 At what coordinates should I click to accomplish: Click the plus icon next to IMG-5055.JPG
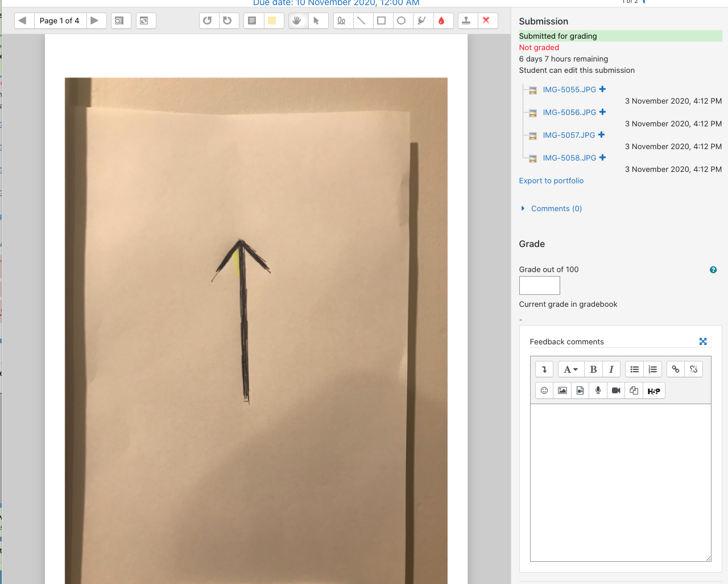point(602,89)
